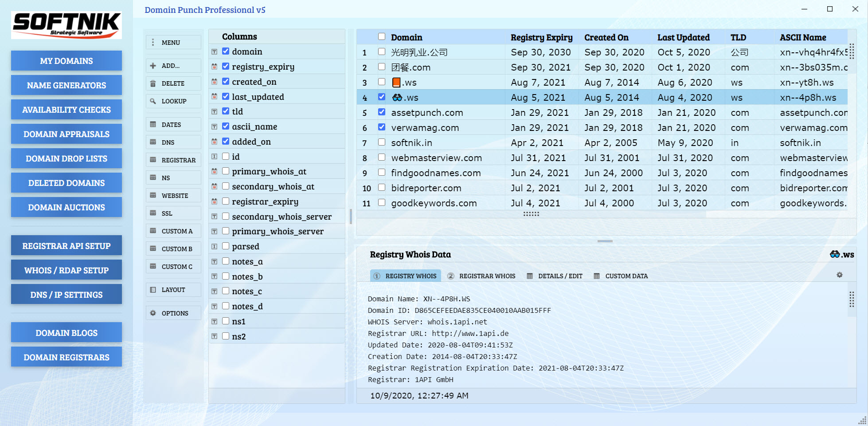Screen dimensions: 868x426
Task: Open WHOIS / RDAP SETUP
Action: tap(66, 270)
